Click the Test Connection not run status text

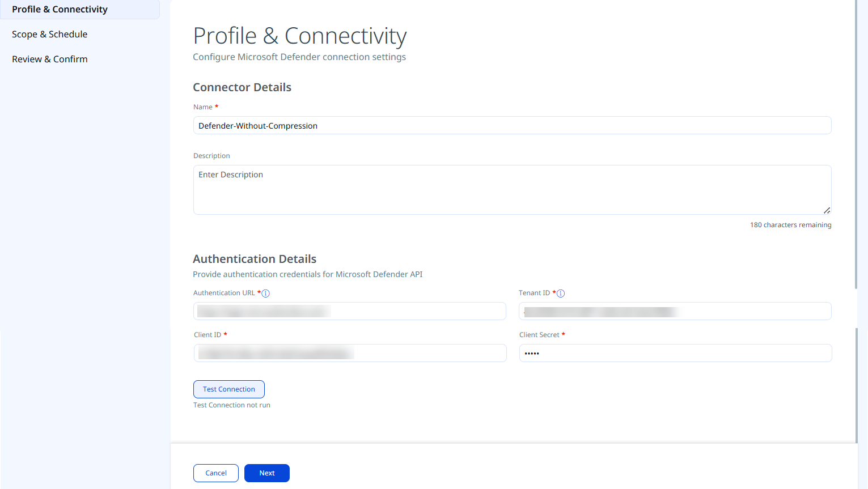click(x=232, y=405)
